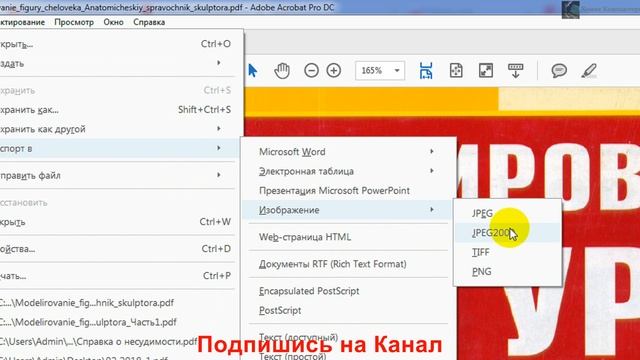The image size is (640, 360).
Task: Select Презентация Microsoft PowerPoint export
Action: (347, 191)
